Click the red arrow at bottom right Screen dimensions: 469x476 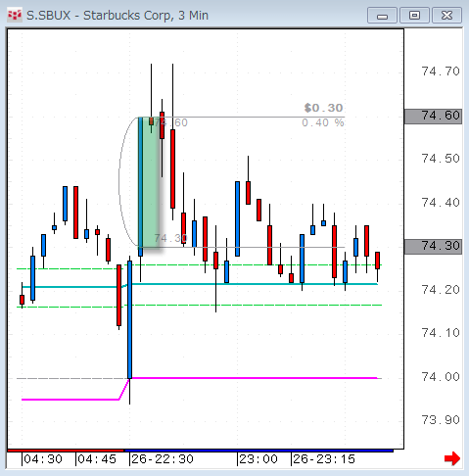coord(452,458)
